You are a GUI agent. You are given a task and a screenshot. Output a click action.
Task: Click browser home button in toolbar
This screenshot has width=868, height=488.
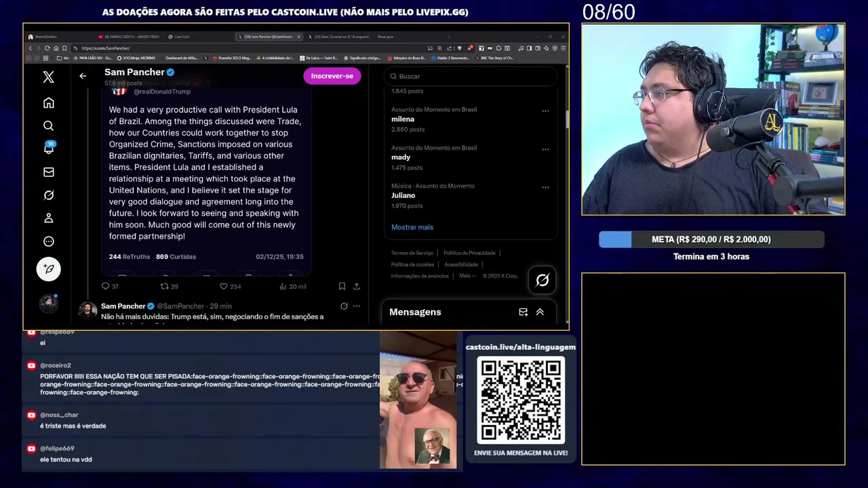(x=56, y=48)
